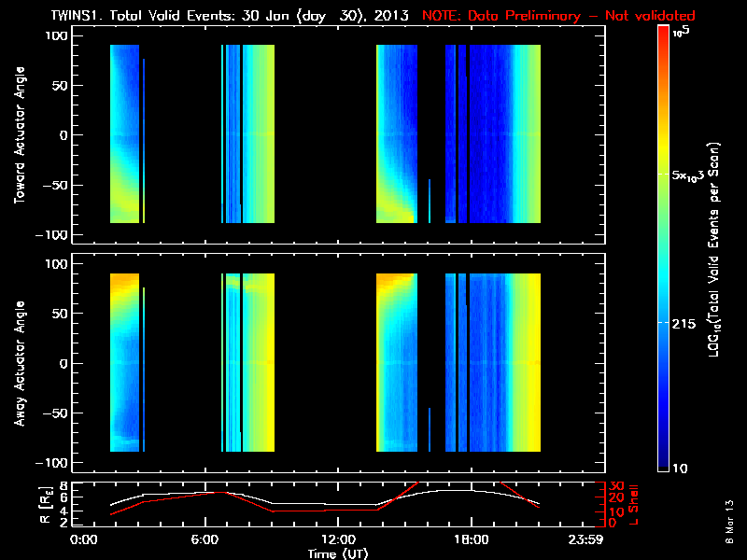
Task: Click the red colorbar top at 10^5
Action: [x=664, y=35]
